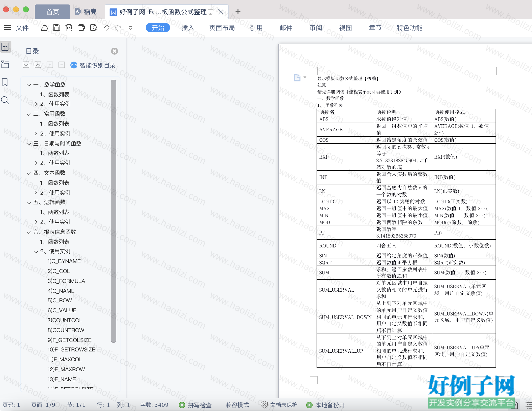
Task: Open the folder icon in toolbar
Action: pyautogui.click(x=44, y=28)
